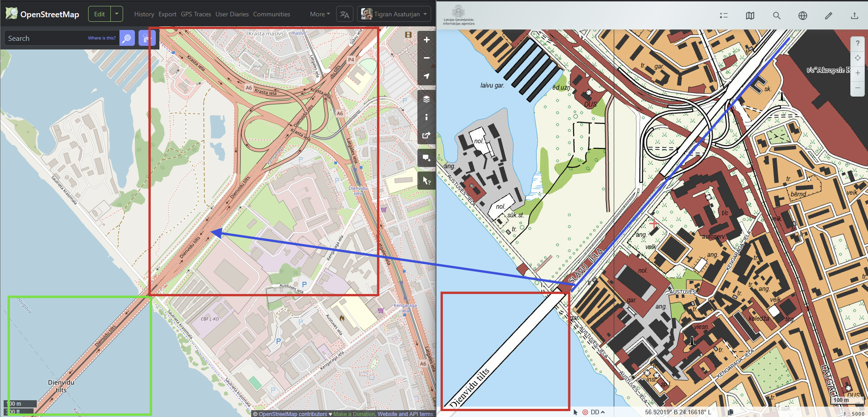Expand the More menu
This screenshot has height=417, width=868.
320,14
